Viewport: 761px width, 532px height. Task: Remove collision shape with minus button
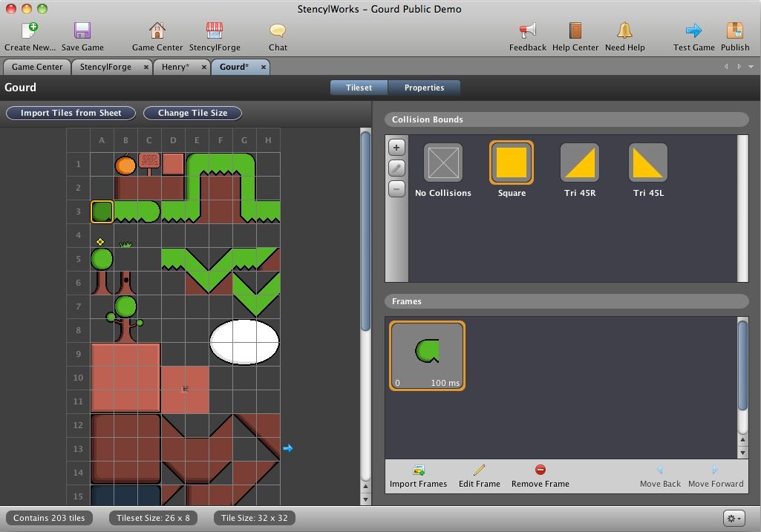396,189
